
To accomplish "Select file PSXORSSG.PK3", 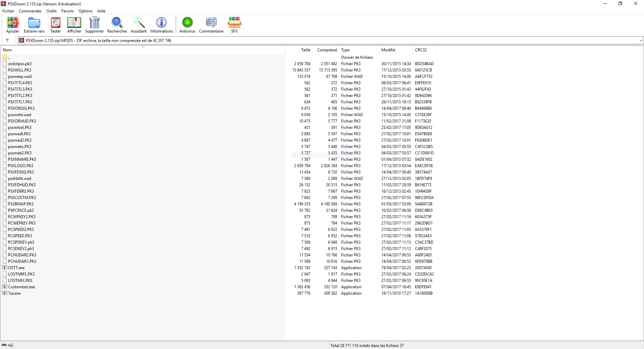I will pyautogui.click(x=21, y=108).
